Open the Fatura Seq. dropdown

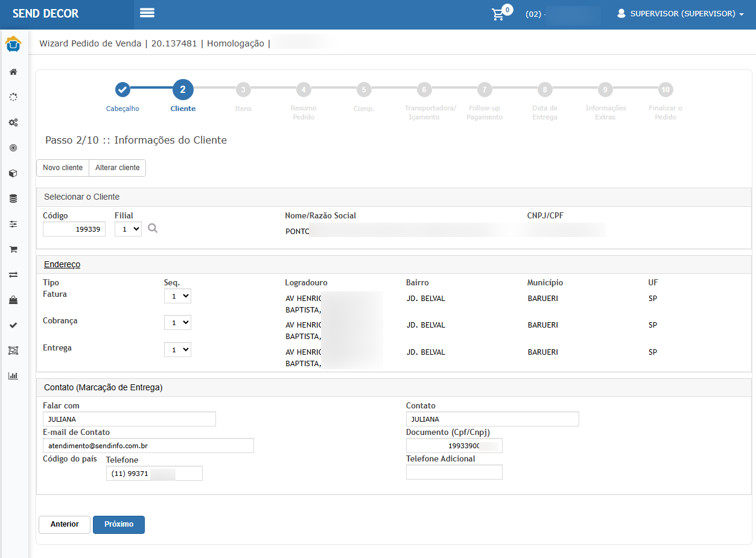click(x=177, y=296)
